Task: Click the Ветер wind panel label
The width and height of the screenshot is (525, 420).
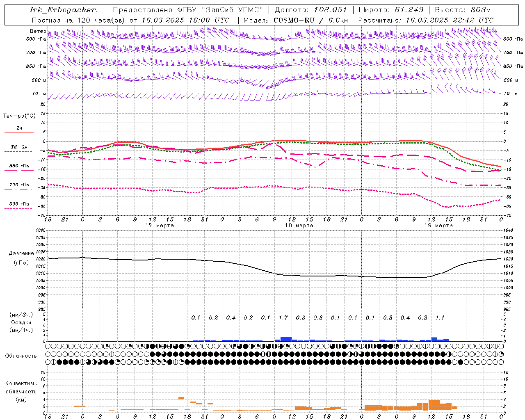Action: coord(38,31)
